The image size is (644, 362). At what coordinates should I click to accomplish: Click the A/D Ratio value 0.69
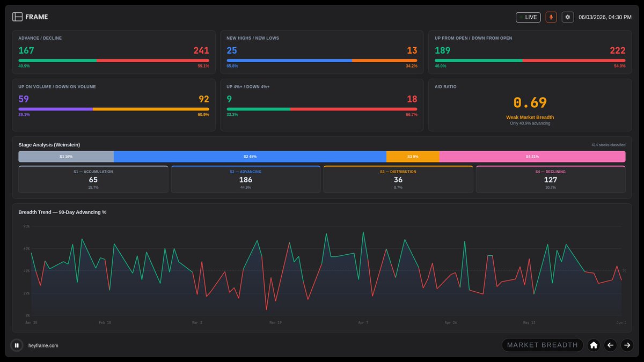530,103
